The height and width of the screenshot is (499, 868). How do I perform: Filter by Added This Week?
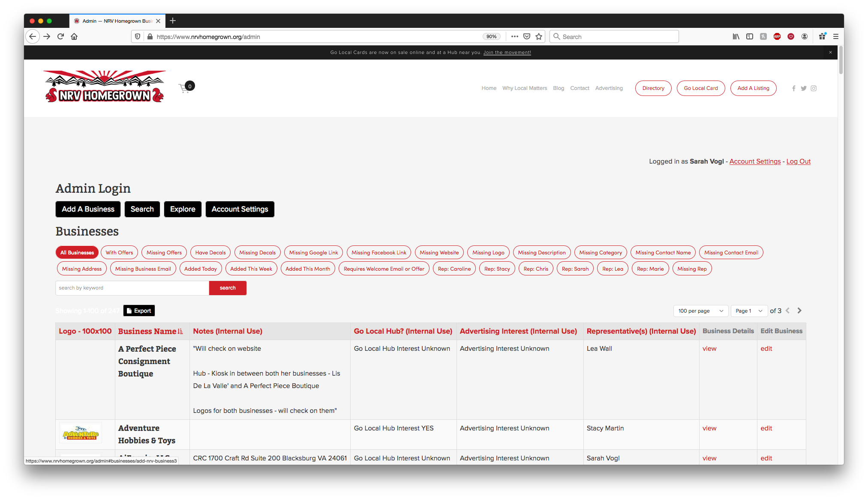(251, 269)
